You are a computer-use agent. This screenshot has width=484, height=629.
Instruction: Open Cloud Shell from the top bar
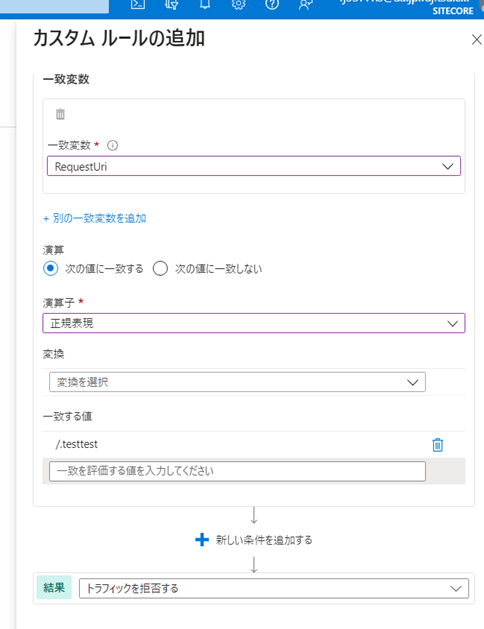pyautogui.click(x=138, y=4)
